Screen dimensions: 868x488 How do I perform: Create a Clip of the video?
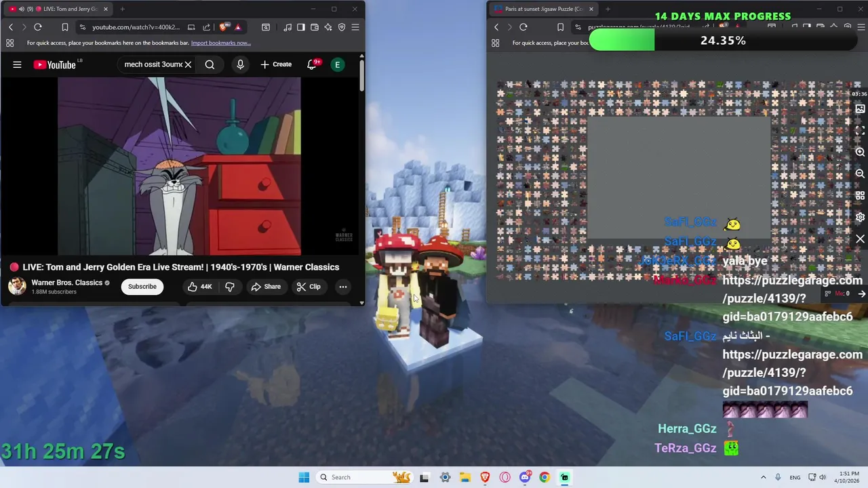(309, 287)
